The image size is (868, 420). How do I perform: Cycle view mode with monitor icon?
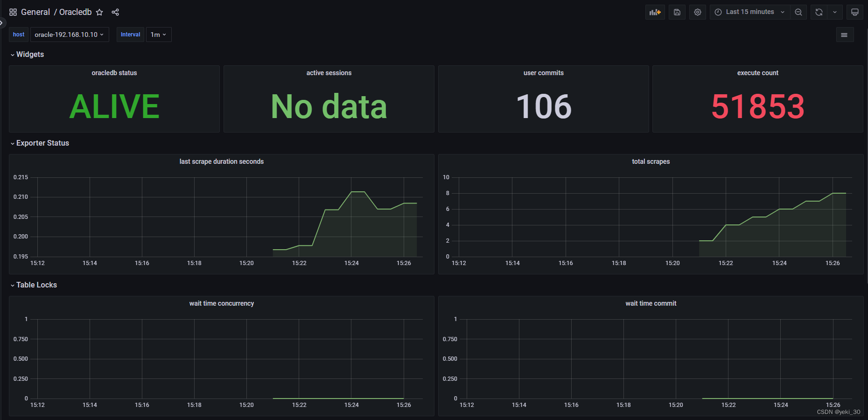pyautogui.click(x=855, y=12)
